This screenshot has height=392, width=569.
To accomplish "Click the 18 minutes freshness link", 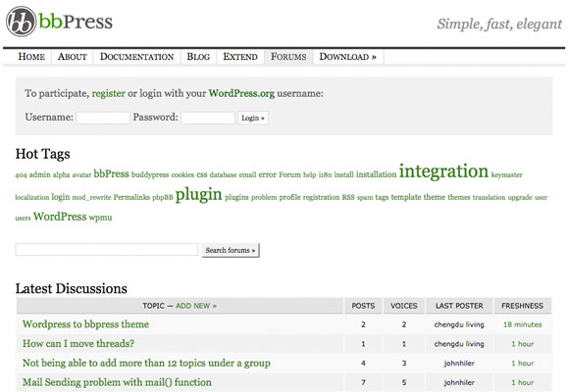I will click(x=523, y=324).
